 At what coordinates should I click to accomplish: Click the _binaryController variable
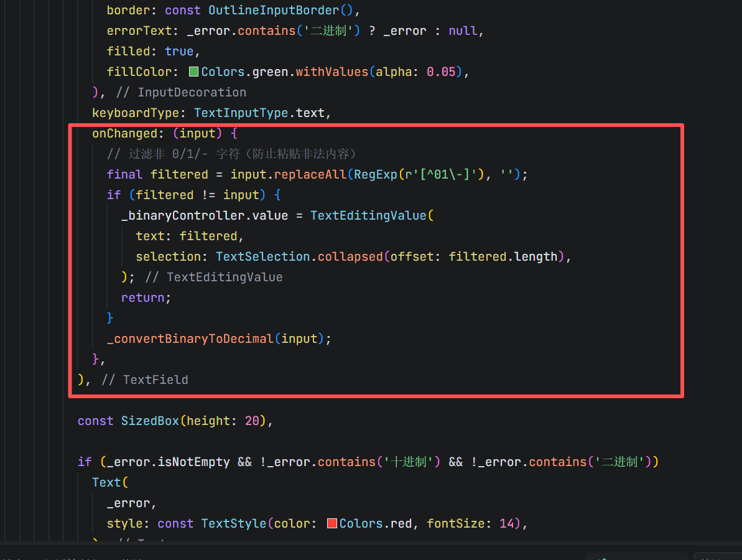[183, 215]
